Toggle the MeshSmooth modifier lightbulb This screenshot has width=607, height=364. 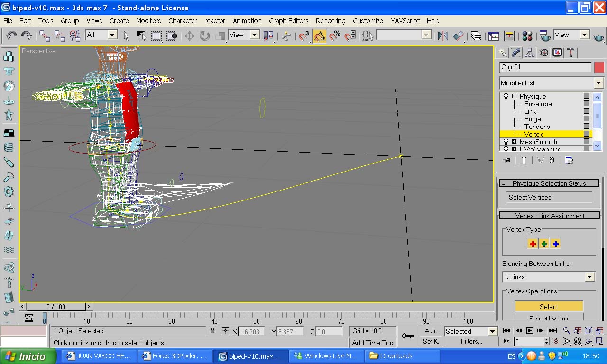pyautogui.click(x=506, y=142)
